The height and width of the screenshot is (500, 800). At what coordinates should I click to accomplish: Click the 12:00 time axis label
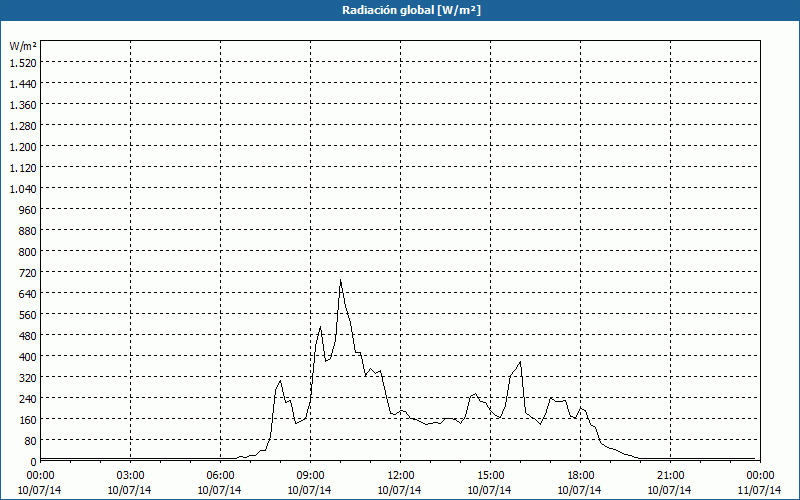tap(400, 476)
